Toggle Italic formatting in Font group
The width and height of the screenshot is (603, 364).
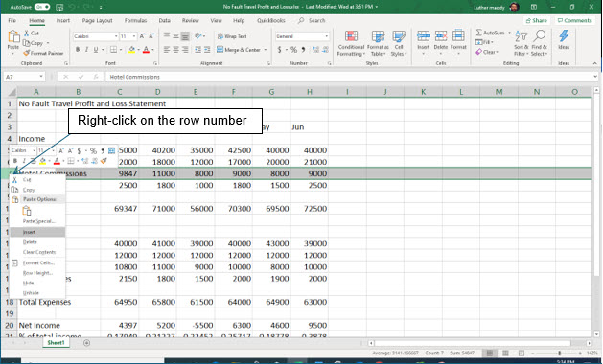pyautogui.click(x=86, y=50)
